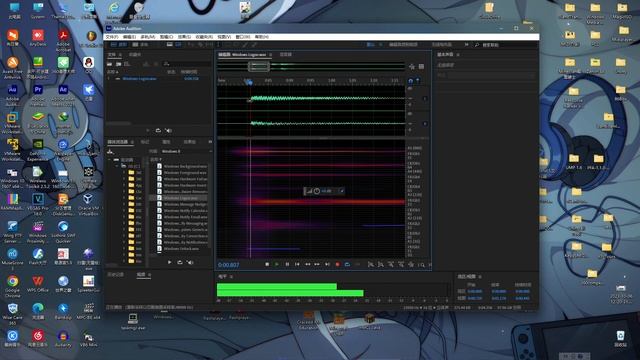Image resolution: width=640 pixels, height=360 pixels.
Task: Select Windows Foreground.wav in Media Browser list
Action: [185, 173]
